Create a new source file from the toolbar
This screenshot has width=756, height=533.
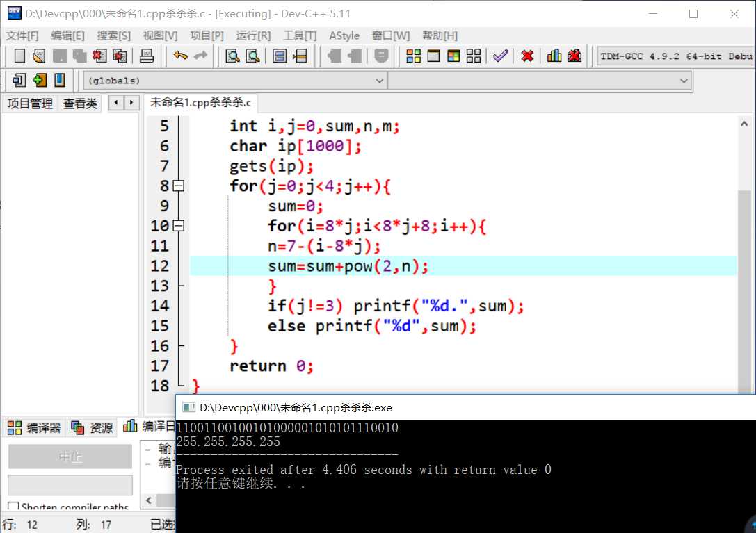tap(19, 56)
